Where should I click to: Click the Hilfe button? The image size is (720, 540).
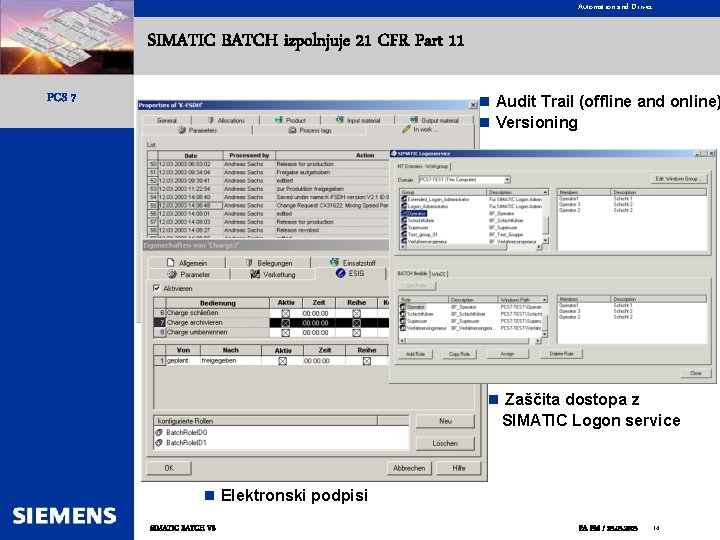459,468
